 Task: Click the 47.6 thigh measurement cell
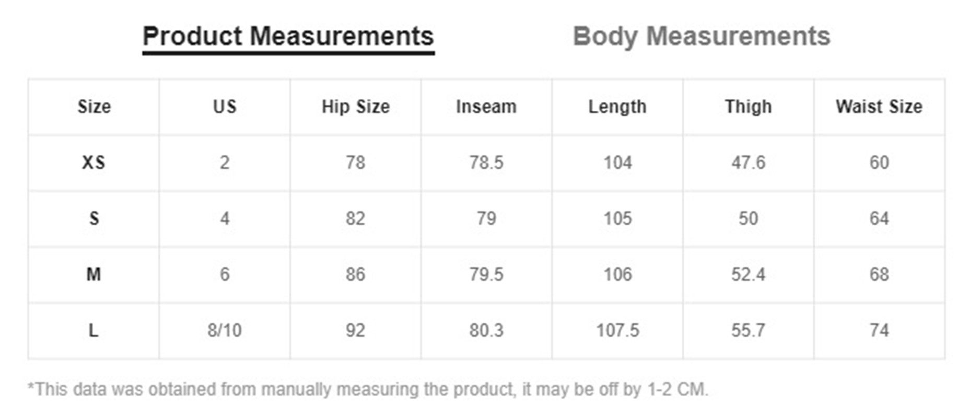(x=748, y=162)
